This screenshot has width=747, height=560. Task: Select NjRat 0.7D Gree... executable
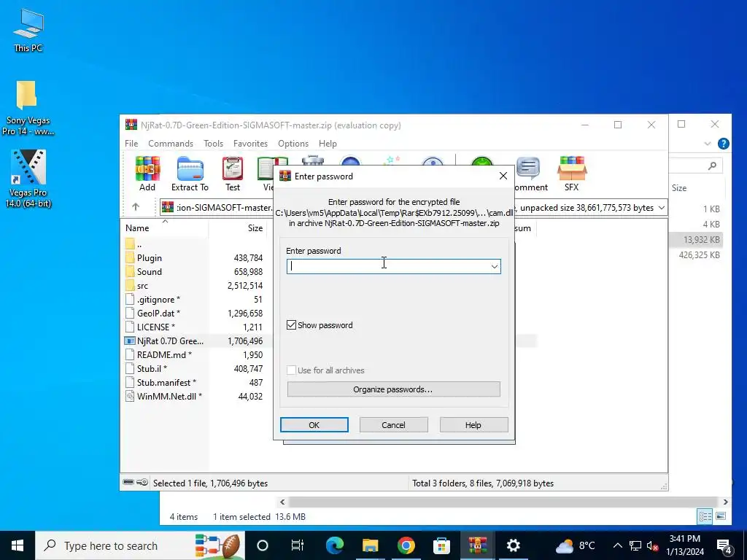[x=169, y=341]
